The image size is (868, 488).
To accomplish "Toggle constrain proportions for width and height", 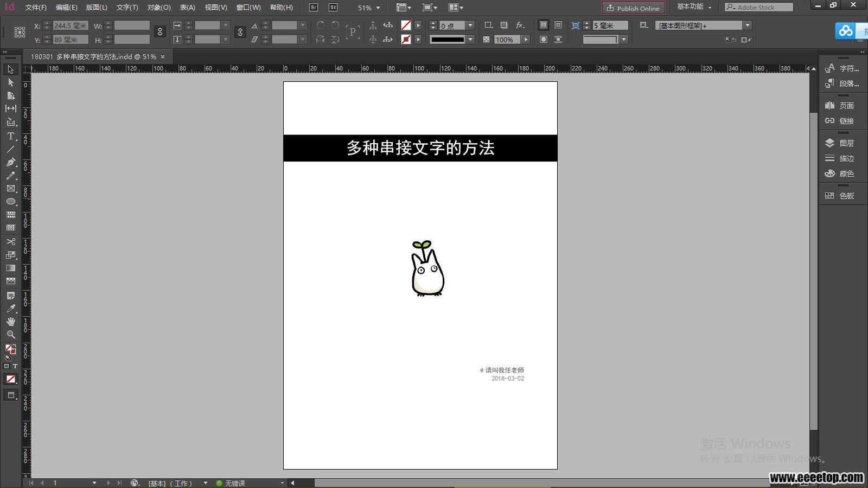I will (x=160, y=32).
